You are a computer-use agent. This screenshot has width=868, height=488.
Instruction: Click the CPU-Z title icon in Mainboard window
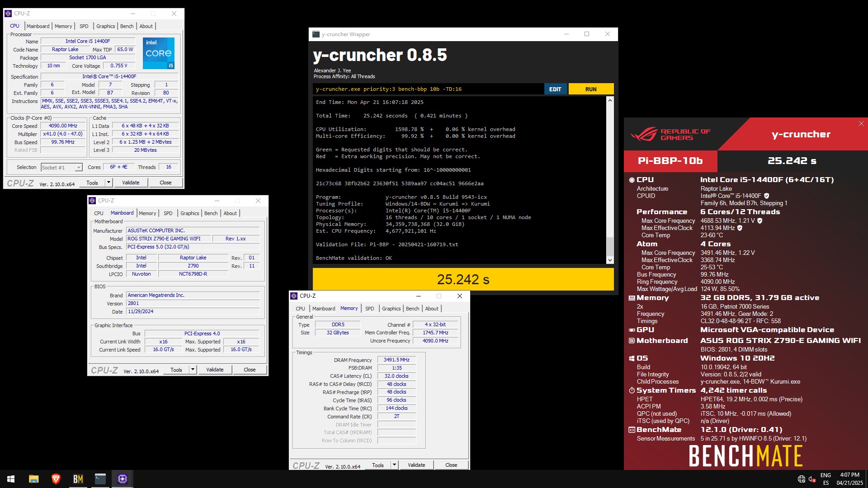(92, 201)
